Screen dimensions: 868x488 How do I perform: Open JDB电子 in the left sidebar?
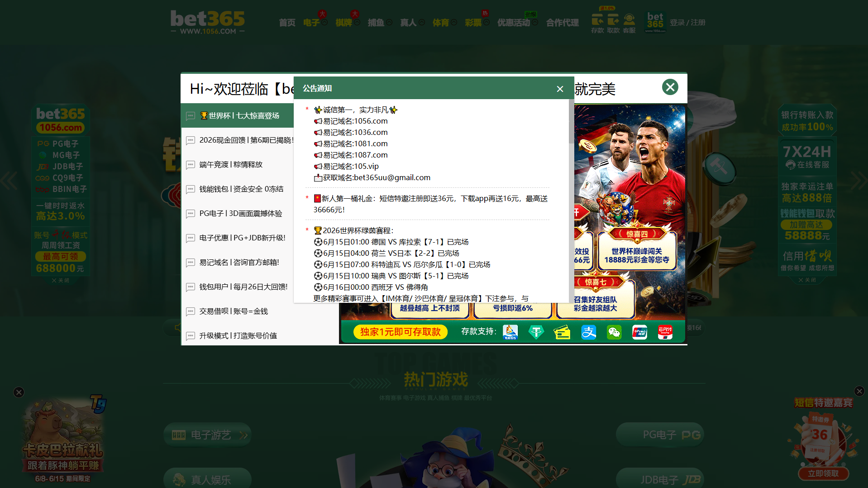pyautogui.click(x=62, y=166)
